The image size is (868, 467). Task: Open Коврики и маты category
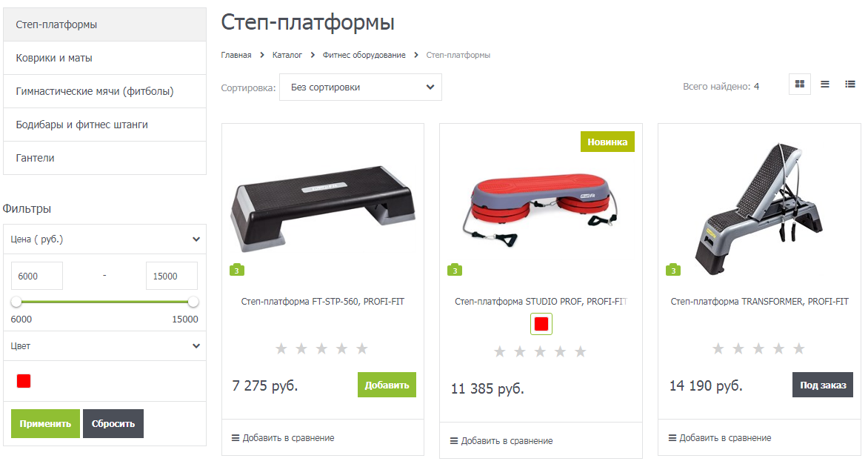pos(104,58)
